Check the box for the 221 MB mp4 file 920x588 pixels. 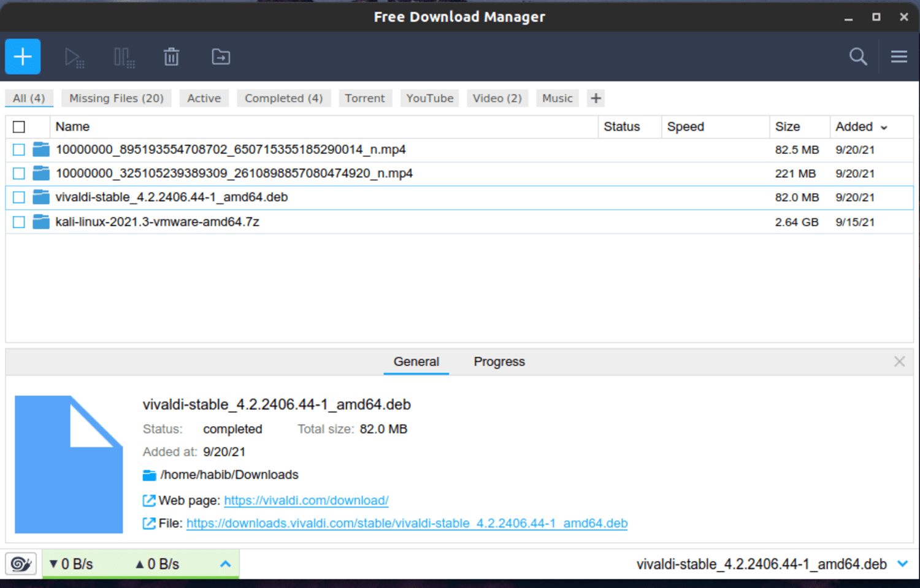click(19, 174)
